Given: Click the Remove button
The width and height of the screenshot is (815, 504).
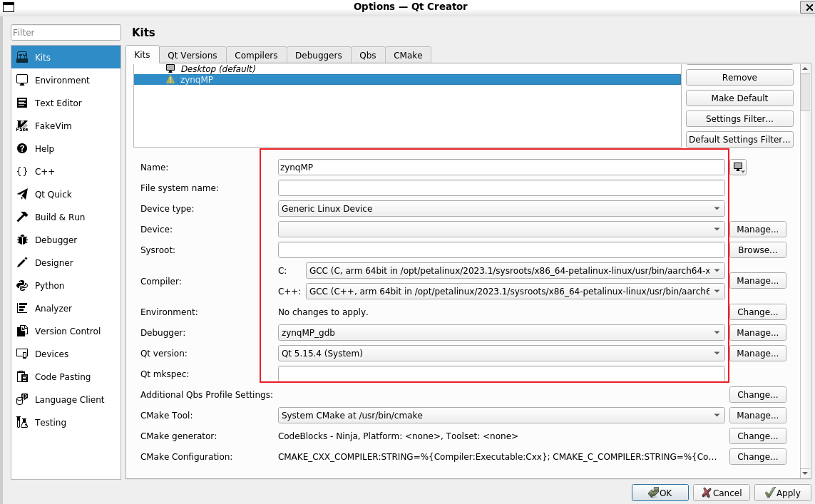Looking at the screenshot, I should coord(739,78).
